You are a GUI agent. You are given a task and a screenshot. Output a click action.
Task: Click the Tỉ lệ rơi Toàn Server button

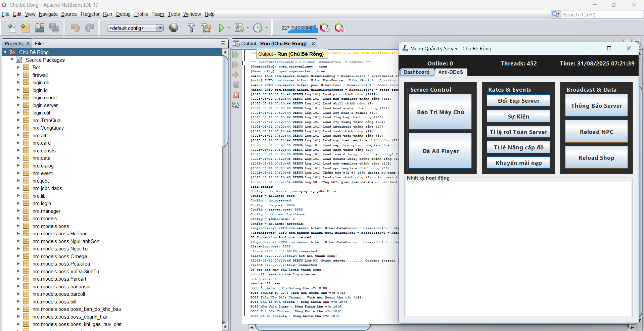click(518, 132)
